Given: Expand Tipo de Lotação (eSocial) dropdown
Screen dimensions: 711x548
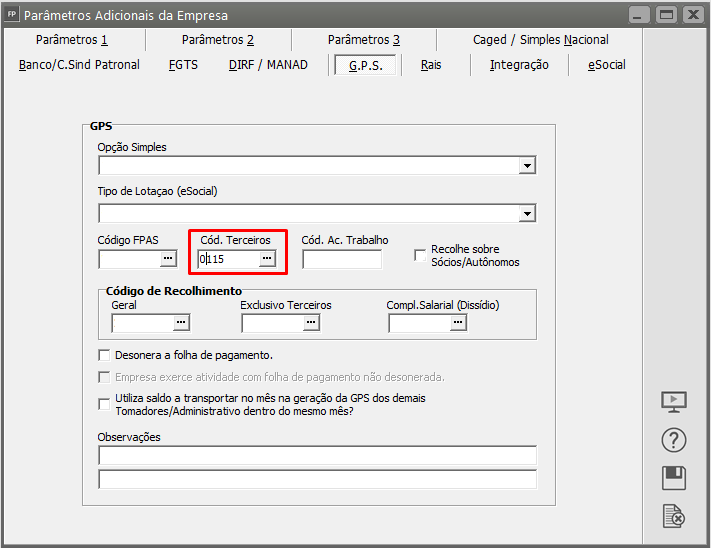Looking at the screenshot, I should [527, 213].
